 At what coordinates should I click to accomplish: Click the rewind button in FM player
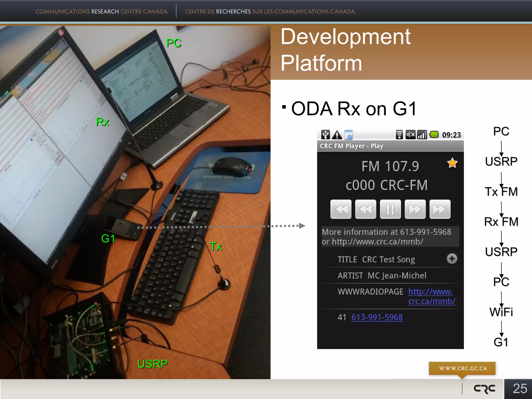click(365, 209)
